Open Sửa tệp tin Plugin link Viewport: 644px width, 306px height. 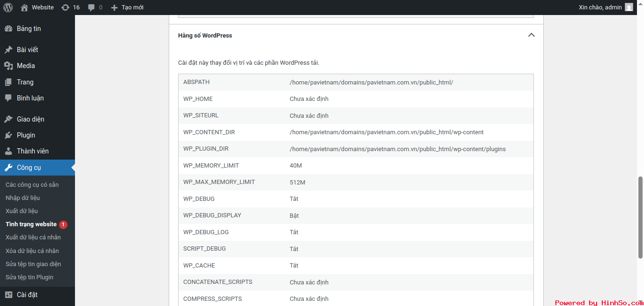(29, 277)
